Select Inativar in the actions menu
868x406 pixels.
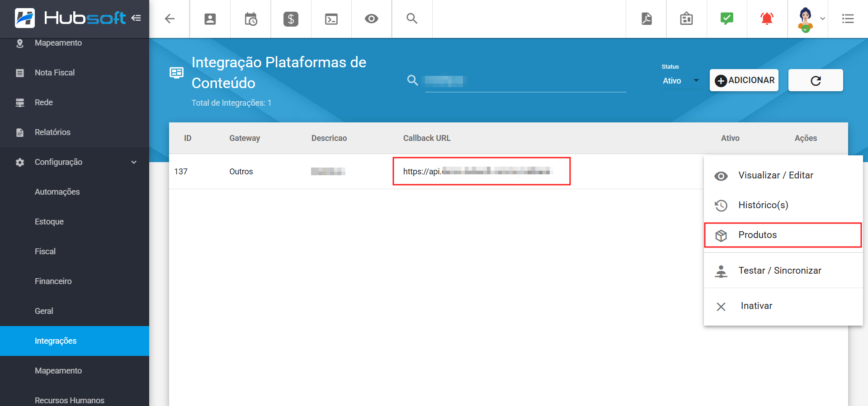click(x=783, y=306)
